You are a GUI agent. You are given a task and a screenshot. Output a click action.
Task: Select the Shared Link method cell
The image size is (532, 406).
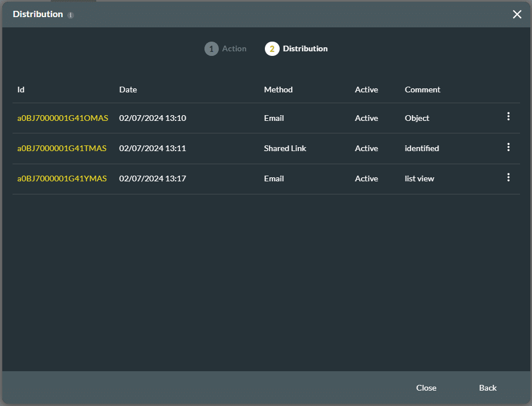[x=285, y=148]
